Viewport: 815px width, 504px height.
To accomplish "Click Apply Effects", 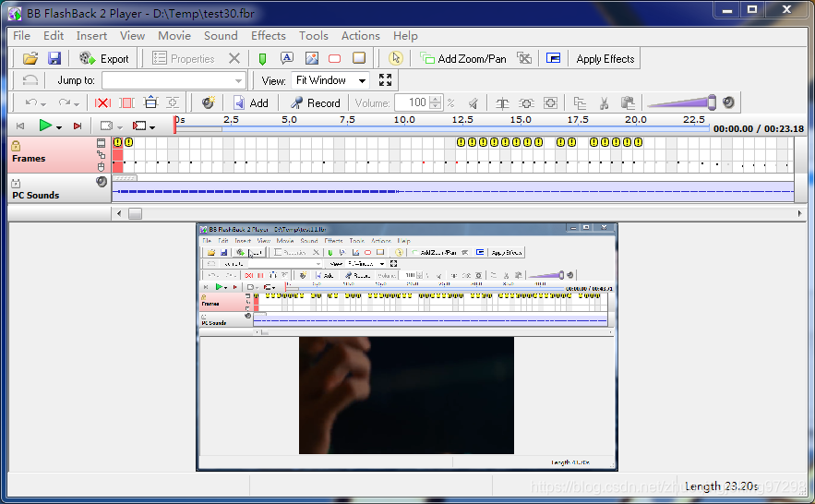I will 605,59.
